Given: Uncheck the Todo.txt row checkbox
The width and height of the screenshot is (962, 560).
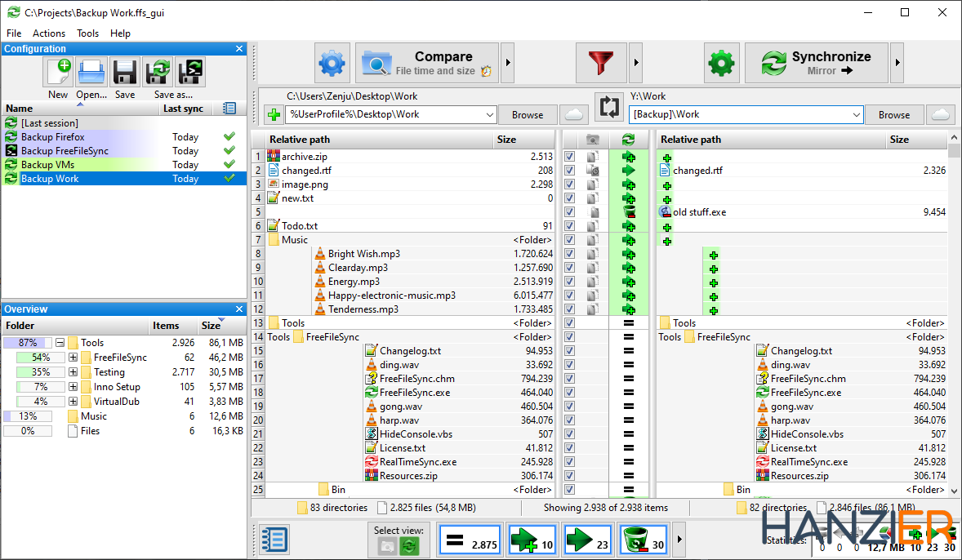Looking at the screenshot, I should coord(570,226).
